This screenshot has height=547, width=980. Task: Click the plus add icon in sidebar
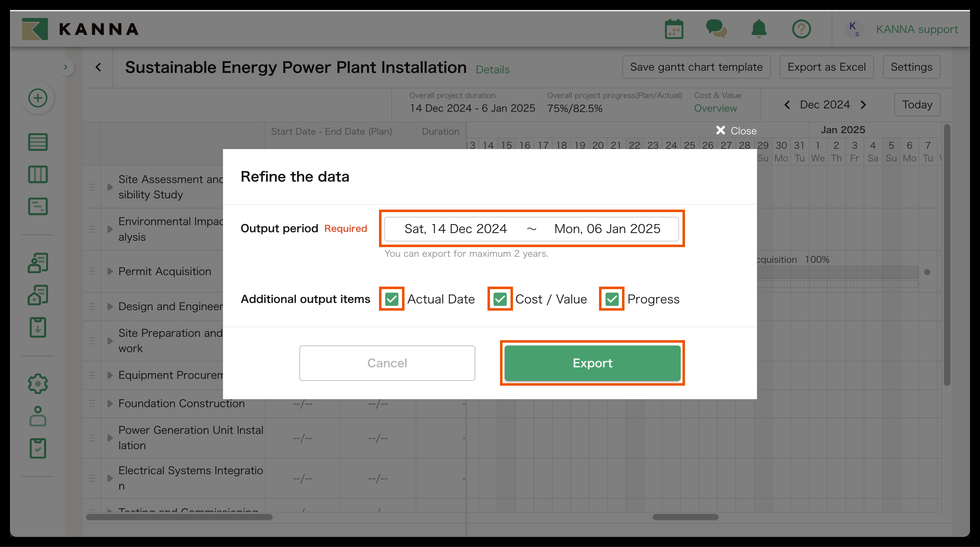pyautogui.click(x=38, y=98)
